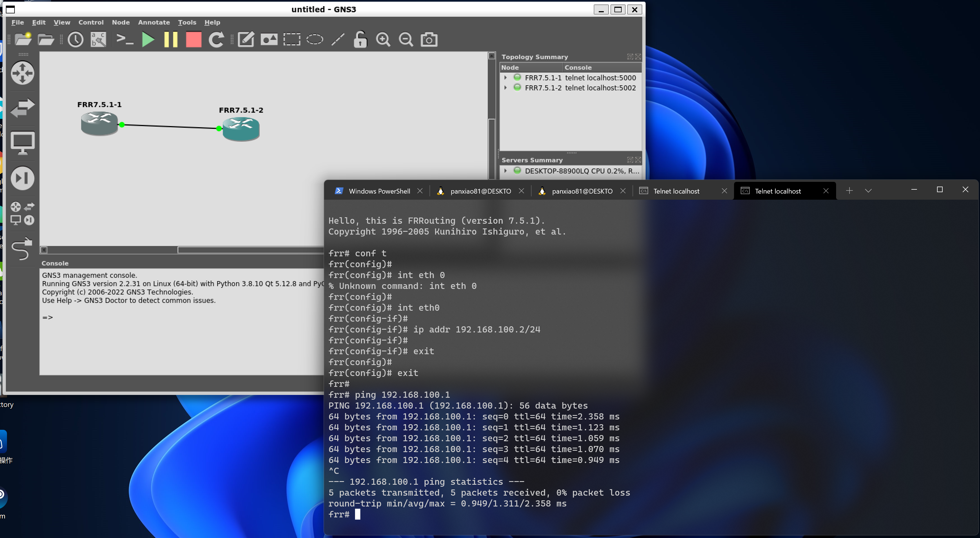Open terminal new tab dropdown chevron
Viewport: 980px width, 538px height.
868,190
